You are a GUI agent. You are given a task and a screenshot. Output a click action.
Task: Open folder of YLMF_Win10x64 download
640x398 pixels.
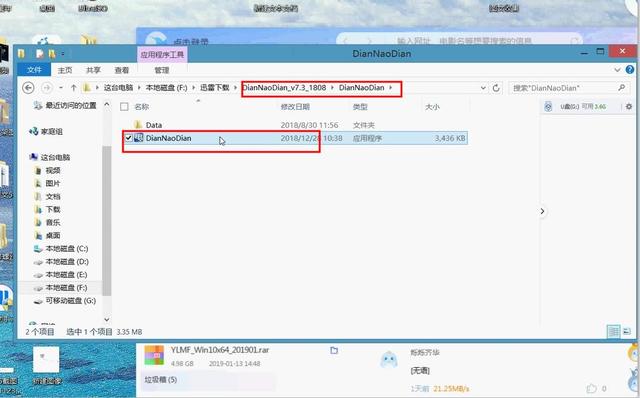(x=334, y=350)
